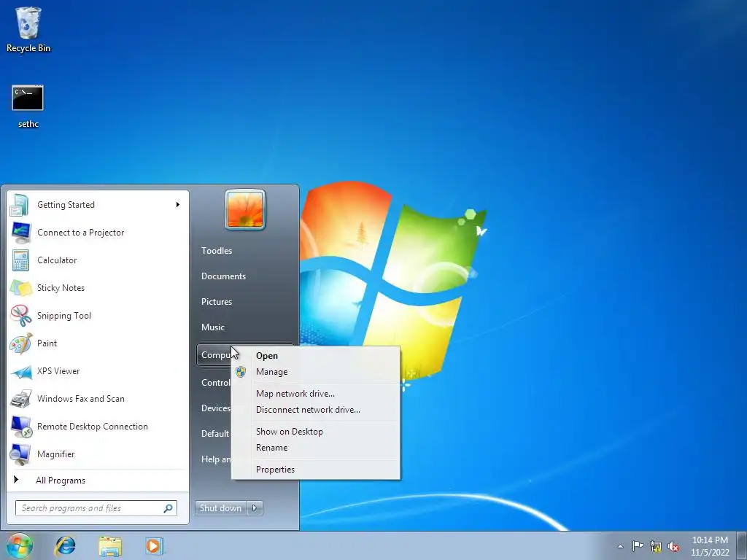Click the Show desktop button

[x=743, y=546]
